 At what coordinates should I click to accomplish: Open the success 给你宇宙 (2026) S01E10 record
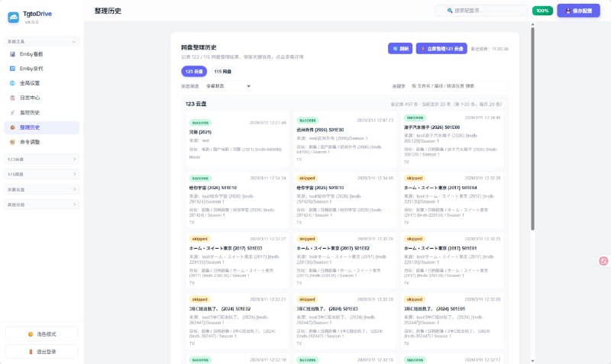(x=238, y=200)
